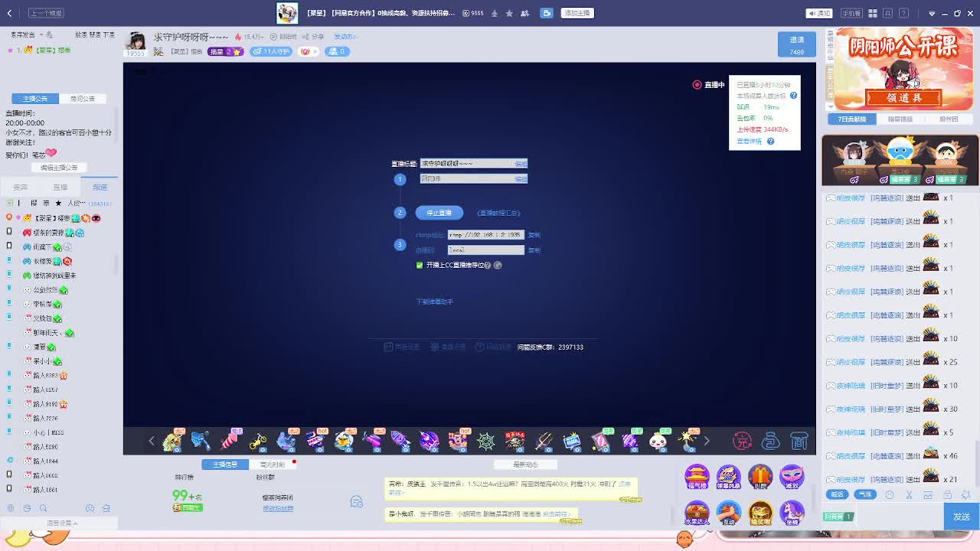980x551 pixels.
Task: Select the bicycle gift icon
Action: (x=258, y=441)
